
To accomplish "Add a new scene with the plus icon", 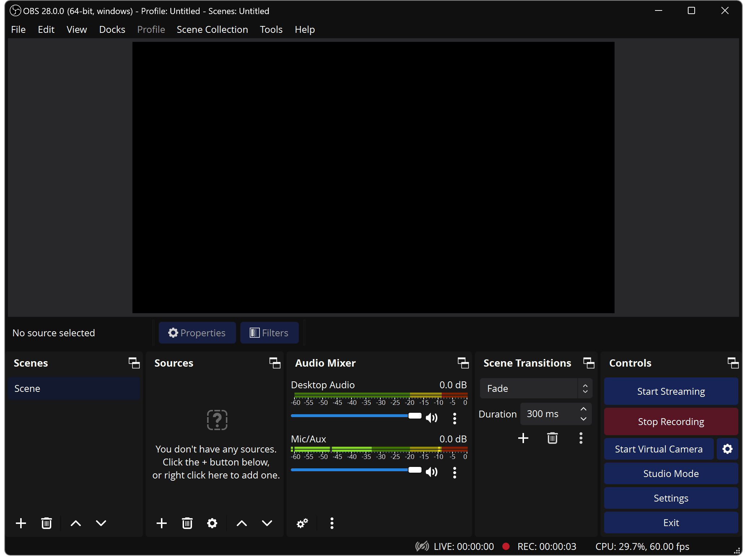I will coord(21,523).
